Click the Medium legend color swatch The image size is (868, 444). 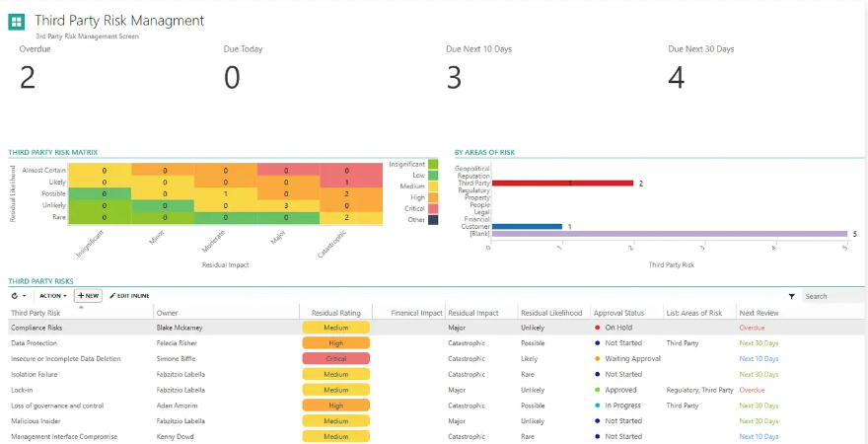pyautogui.click(x=433, y=186)
